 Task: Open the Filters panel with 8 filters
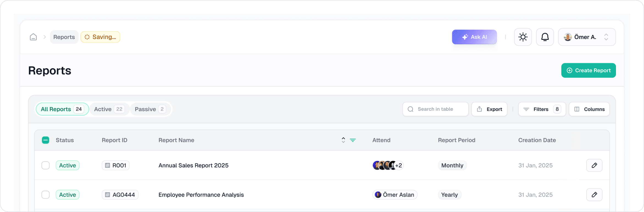point(542,109)
